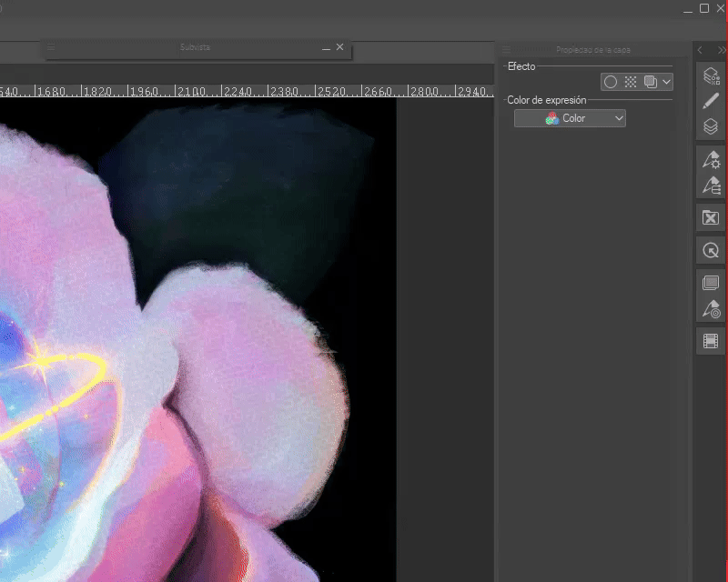Viewport: 728px width, 582px height.
Task: Open the Tool property pen-with-gear icon
Action: pos(711,160)
